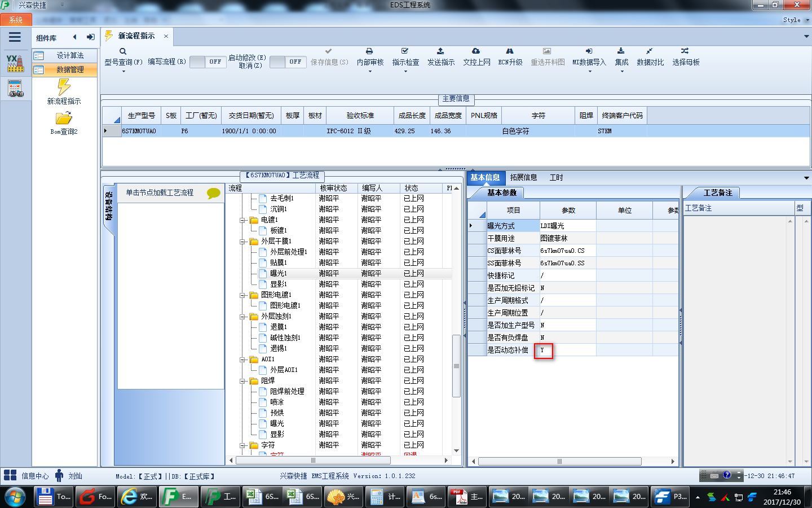The height and width of the screenshot is (508, 812).
Task: Click ECN升级 icon
Action: 510,51
